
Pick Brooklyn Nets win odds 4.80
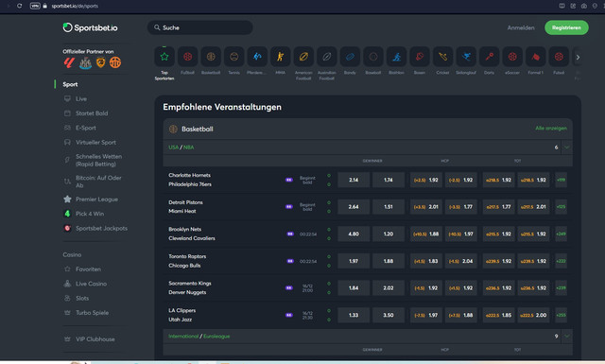[x=354, y=234]
